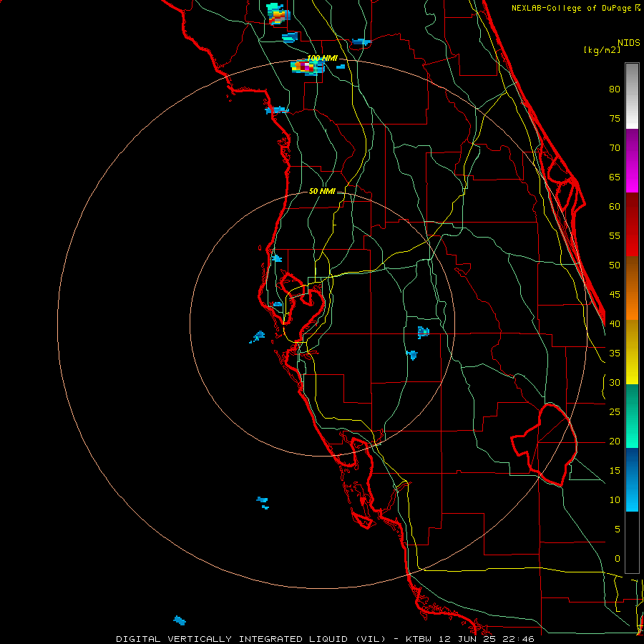644x644 pixels.
Task: Click the 55 value on the scale
Action: [x=615, y=235]
